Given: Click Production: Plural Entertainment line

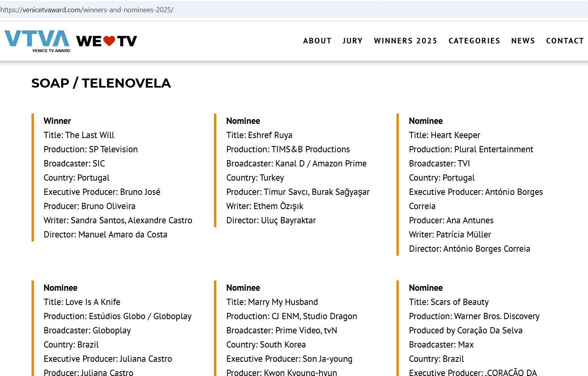Looking at the screenshot, I should tap(471, 150).
